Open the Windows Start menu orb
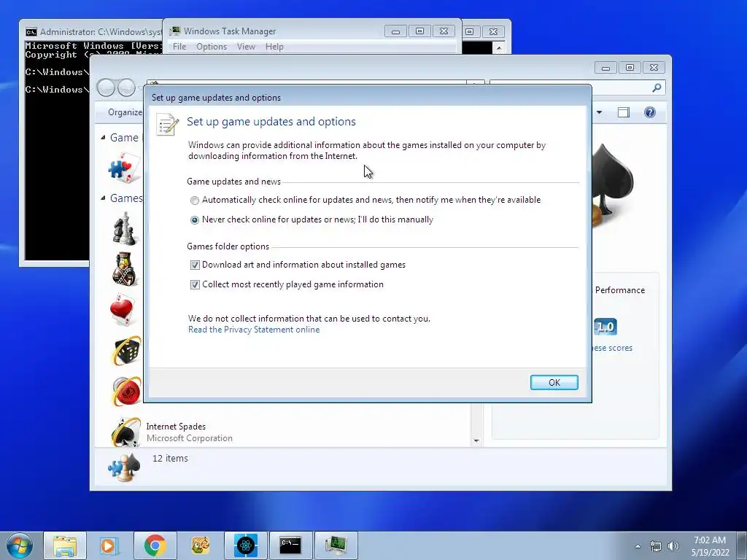 [x=20, y=545]
